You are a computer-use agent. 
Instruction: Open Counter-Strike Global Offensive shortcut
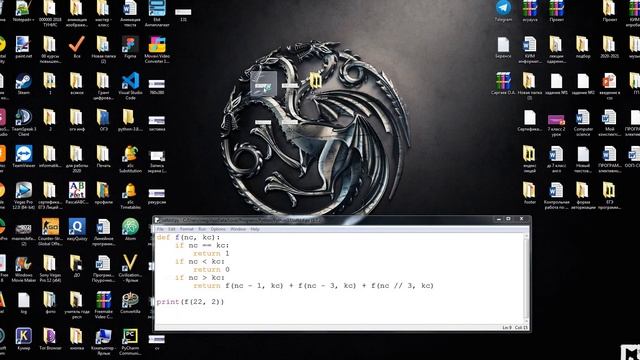[x=50, y=232]
